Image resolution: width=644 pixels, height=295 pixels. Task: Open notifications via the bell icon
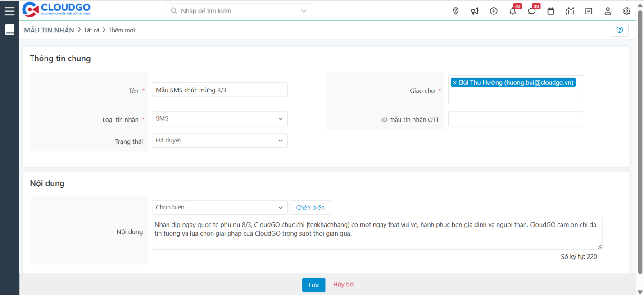(512, 11)
